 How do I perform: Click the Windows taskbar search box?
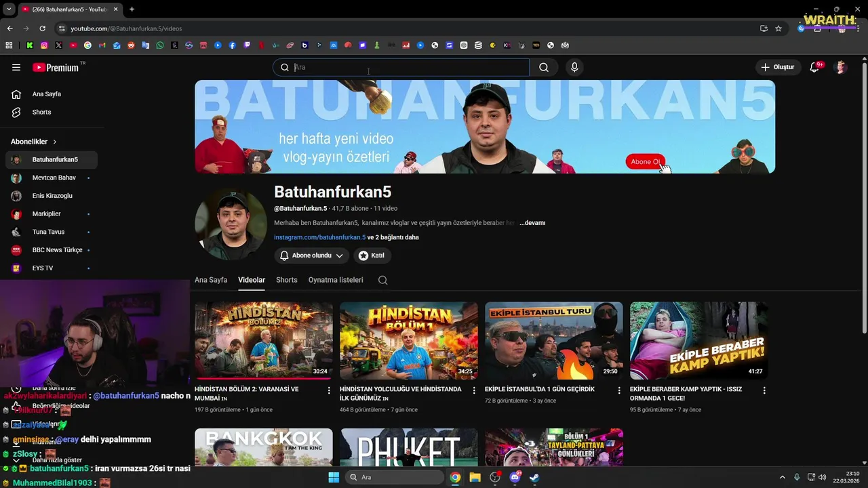pos(394,477)
